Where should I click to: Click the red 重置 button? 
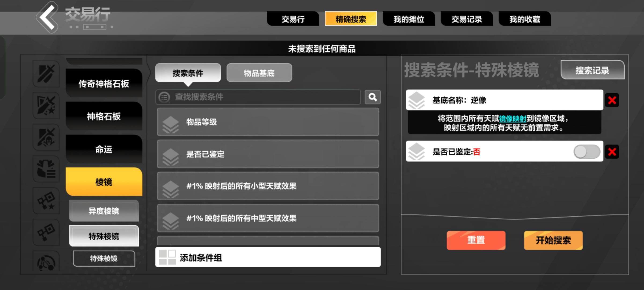coord(476,240)
